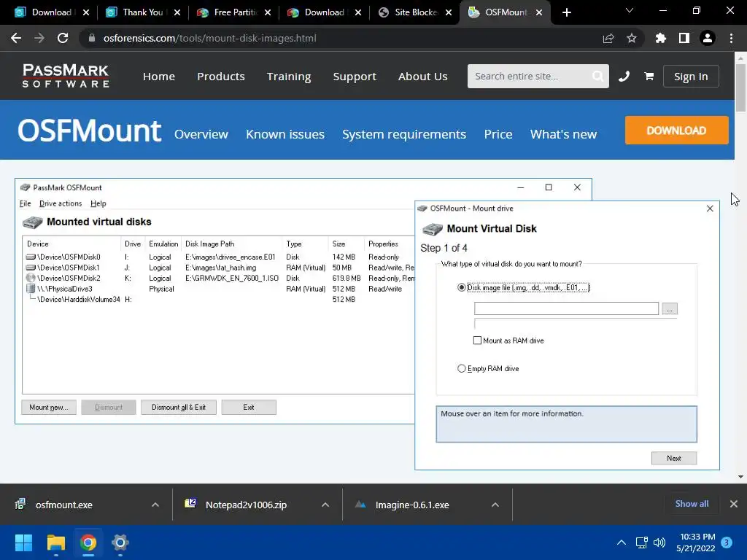This screenshot has height=560, width=747.
Task: Open the System requirements link
Action: (404, 134)
